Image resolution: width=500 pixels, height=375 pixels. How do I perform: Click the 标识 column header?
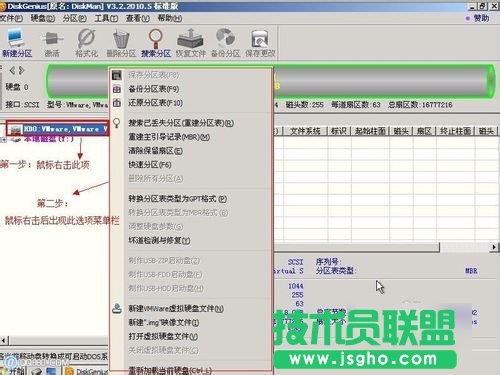[x=339, y=131]
